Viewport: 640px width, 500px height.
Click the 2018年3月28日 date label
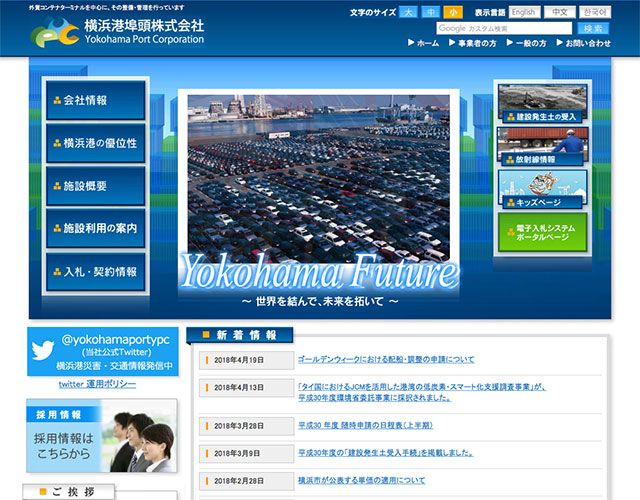pos(247,426)
